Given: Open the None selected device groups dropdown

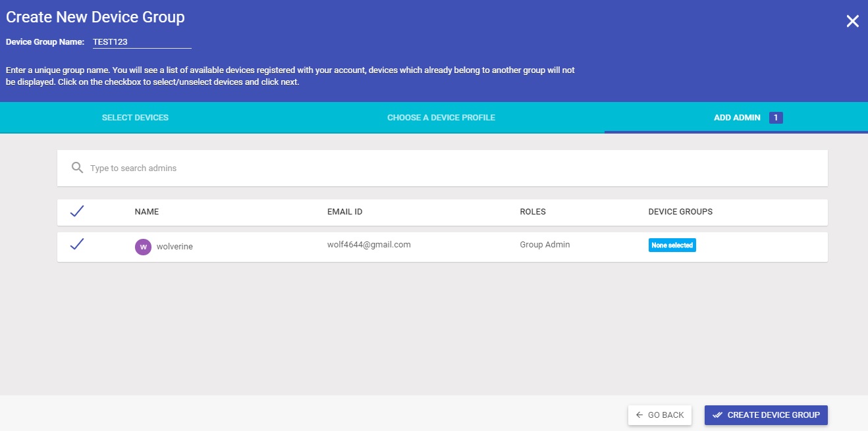Looking at the screenshot, I should click(672, 245).
